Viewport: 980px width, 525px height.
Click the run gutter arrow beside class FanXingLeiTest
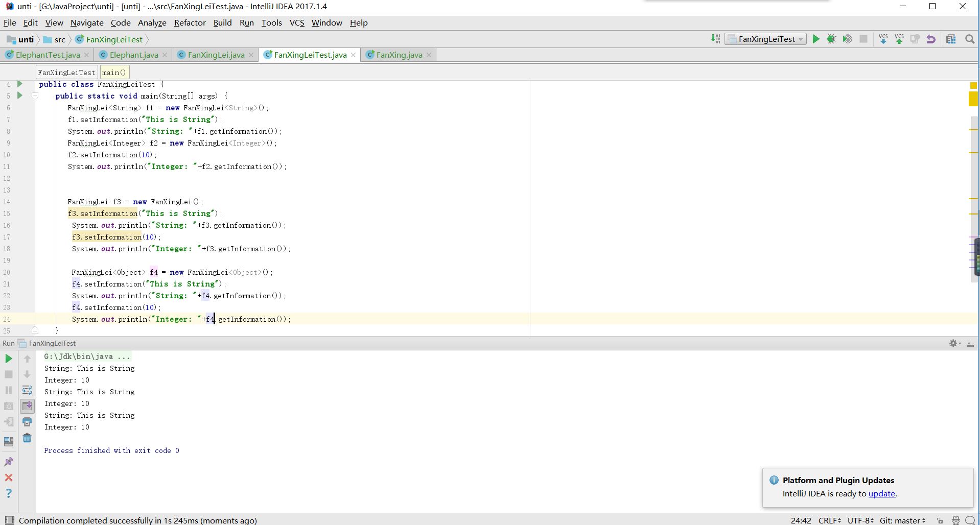20,84
